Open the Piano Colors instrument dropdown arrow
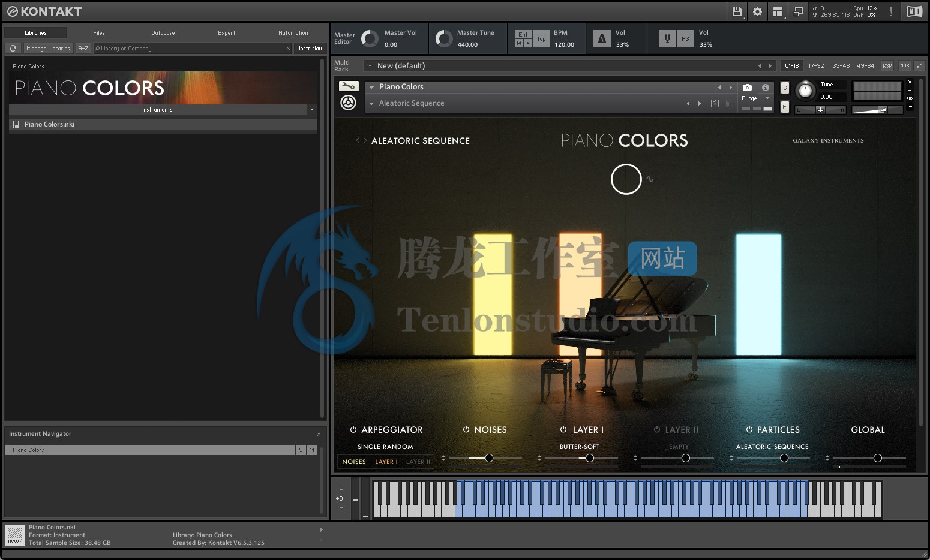This screenshot has width=930, height=560. [x=372, y=87]
